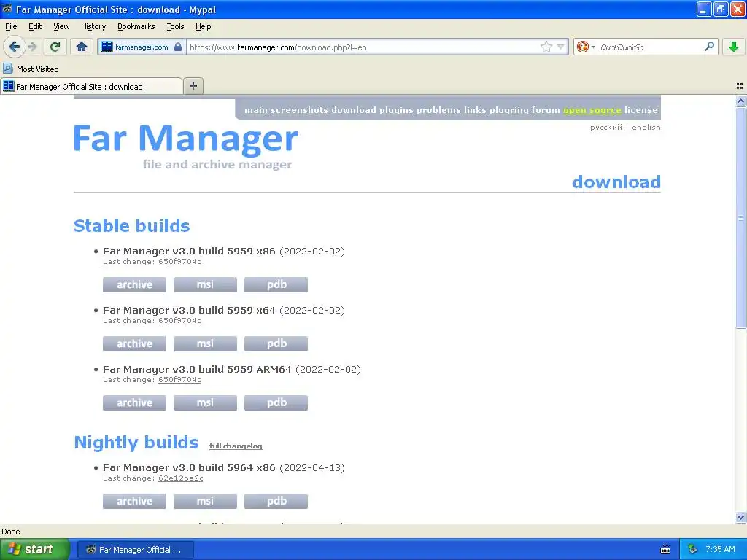Open the full changelog link
Viewport: 747px width, 560px height.
tap(236, 446)
